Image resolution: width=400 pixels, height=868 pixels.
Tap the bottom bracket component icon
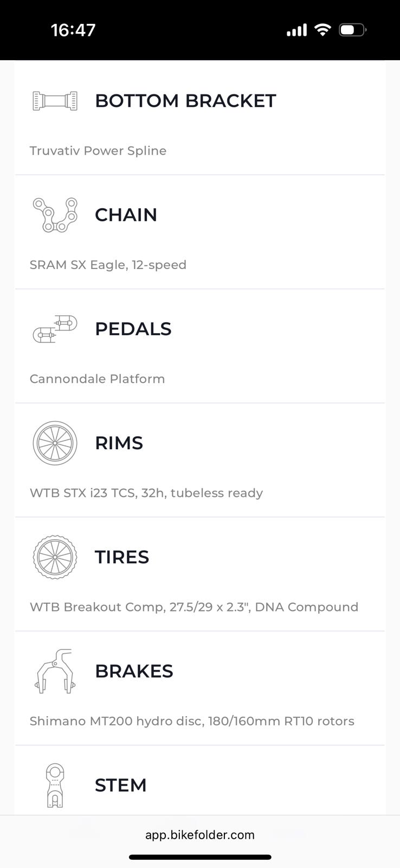pyautogui.click(x=55, y=101)
